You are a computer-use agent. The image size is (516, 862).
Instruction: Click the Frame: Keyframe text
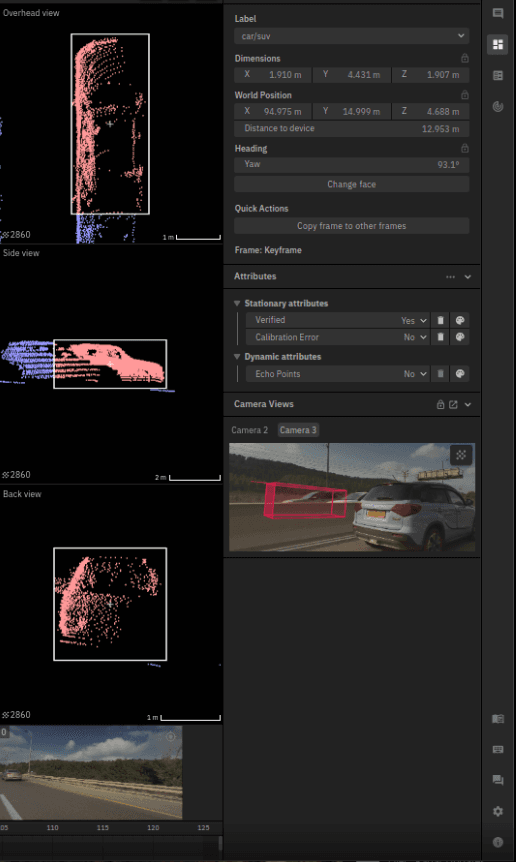tap(268, 250)
